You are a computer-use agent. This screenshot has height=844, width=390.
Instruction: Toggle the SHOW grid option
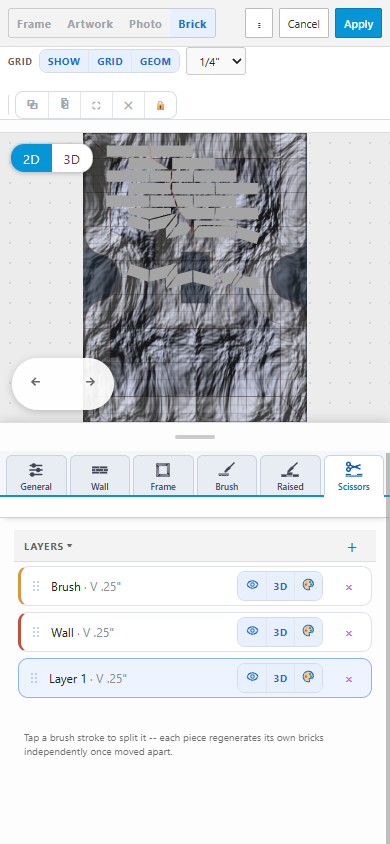pyautogui.click(x=64, y=61)
